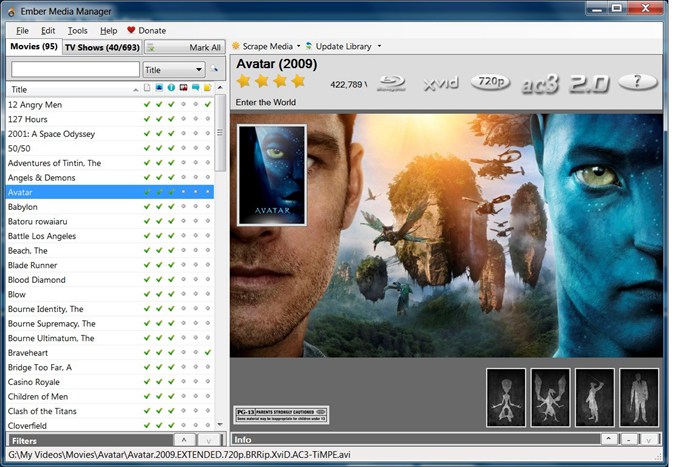This screenshot has width=700, height=467.
Task: Click the poster column header icon
Action: click(147, 88)
